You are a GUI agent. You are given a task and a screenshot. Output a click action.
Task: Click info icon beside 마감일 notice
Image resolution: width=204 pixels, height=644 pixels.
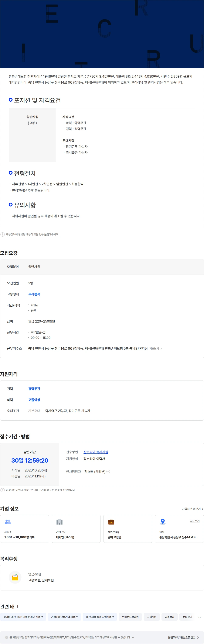tap(3, 490)
